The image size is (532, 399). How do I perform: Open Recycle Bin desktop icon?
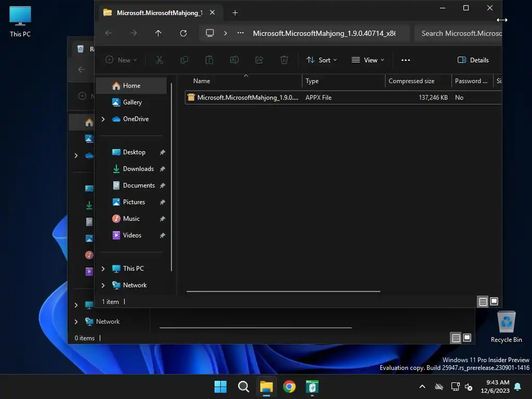tap(506, 327)
